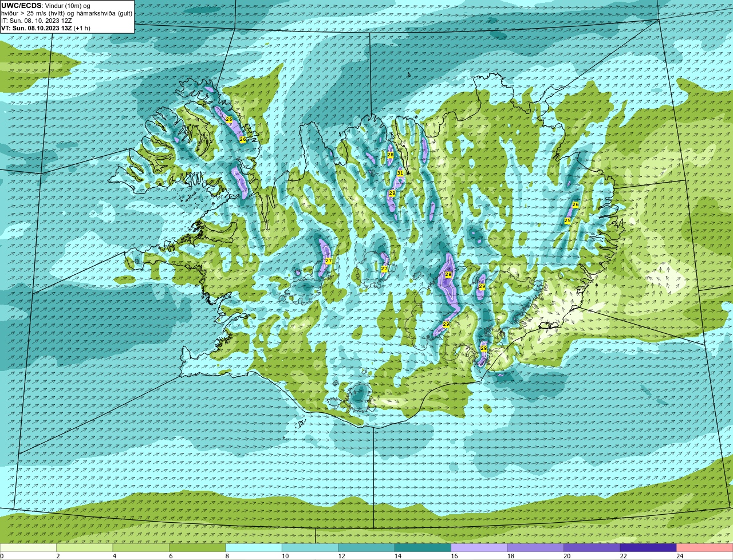The height and width of the screenshot is (560, 733).
Task: Select the 6–8 m/s olive green legend swatch
Action: tap(198, 548)
